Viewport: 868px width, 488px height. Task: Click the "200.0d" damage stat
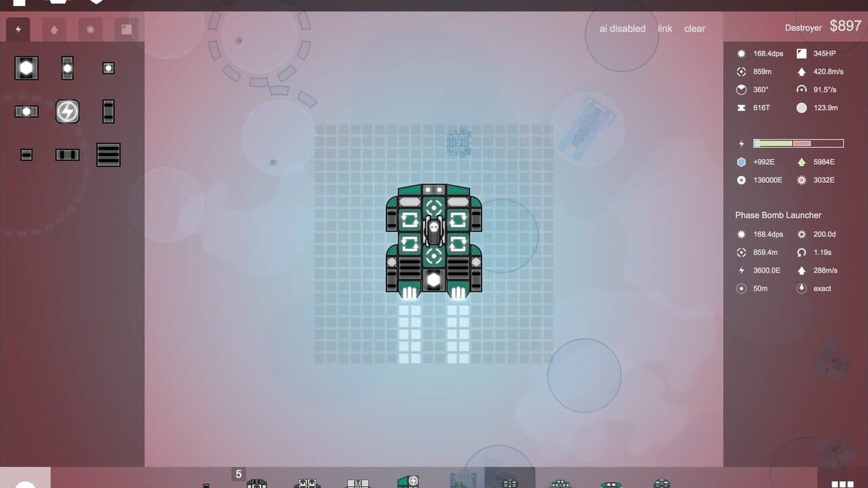pyautogui.click(x=825, y=234)
